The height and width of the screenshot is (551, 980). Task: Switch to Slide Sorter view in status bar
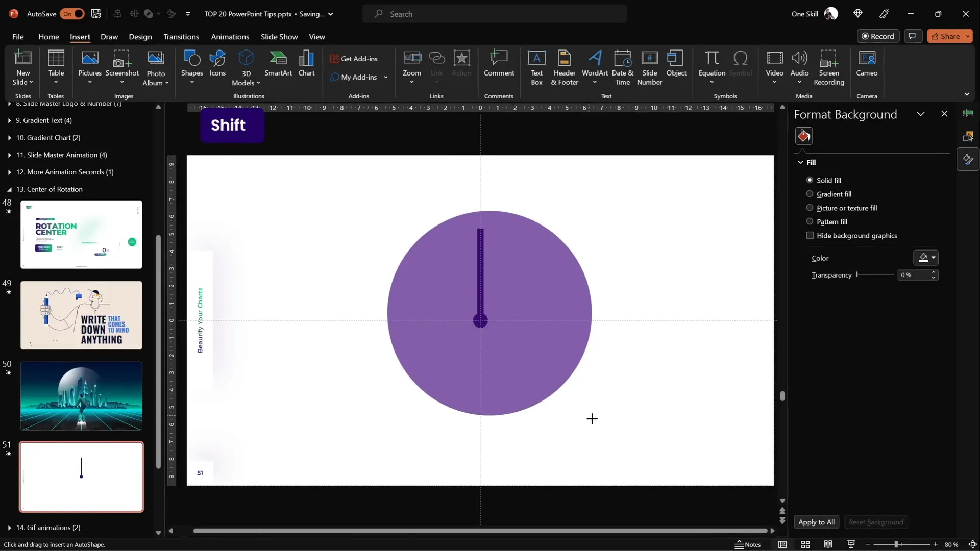[x=805, y=544]
